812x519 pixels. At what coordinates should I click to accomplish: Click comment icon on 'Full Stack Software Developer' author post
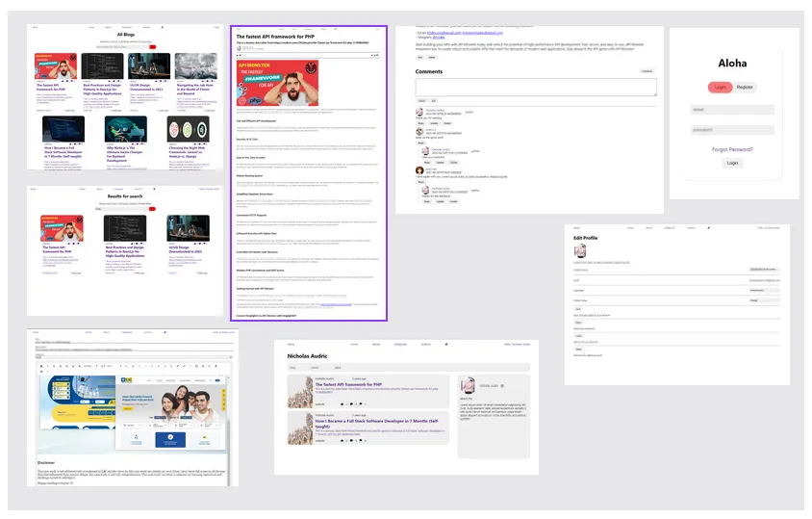point(351,441)
